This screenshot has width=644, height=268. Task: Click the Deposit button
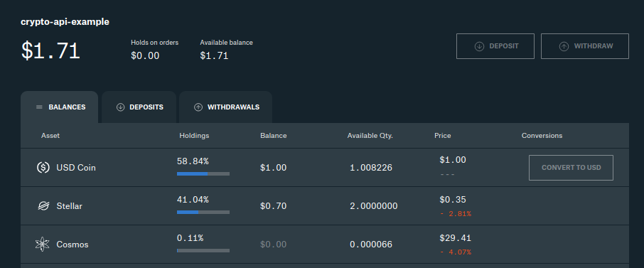[495, 46]
